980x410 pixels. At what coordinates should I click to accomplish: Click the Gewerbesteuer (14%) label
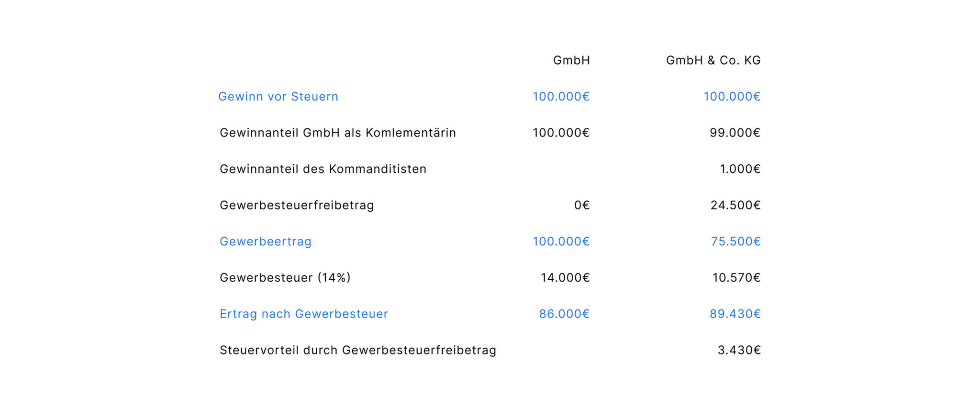tap(285, 278)
